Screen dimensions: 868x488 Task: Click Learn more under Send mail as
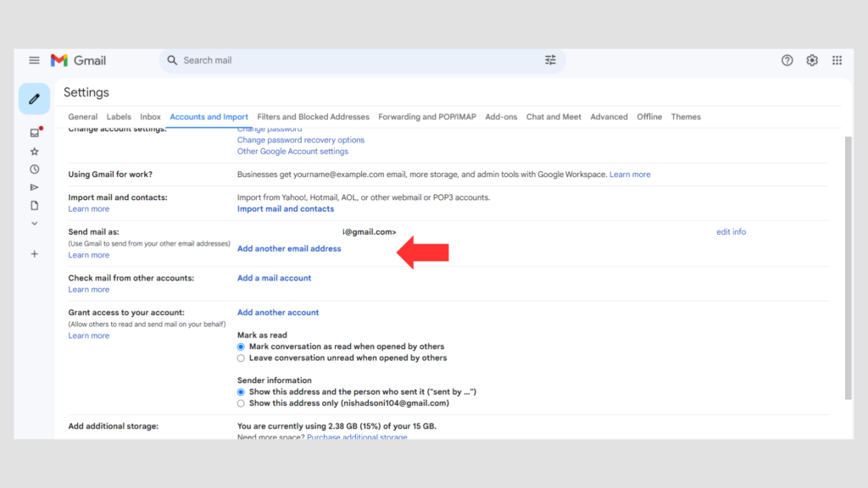point(88,255)
